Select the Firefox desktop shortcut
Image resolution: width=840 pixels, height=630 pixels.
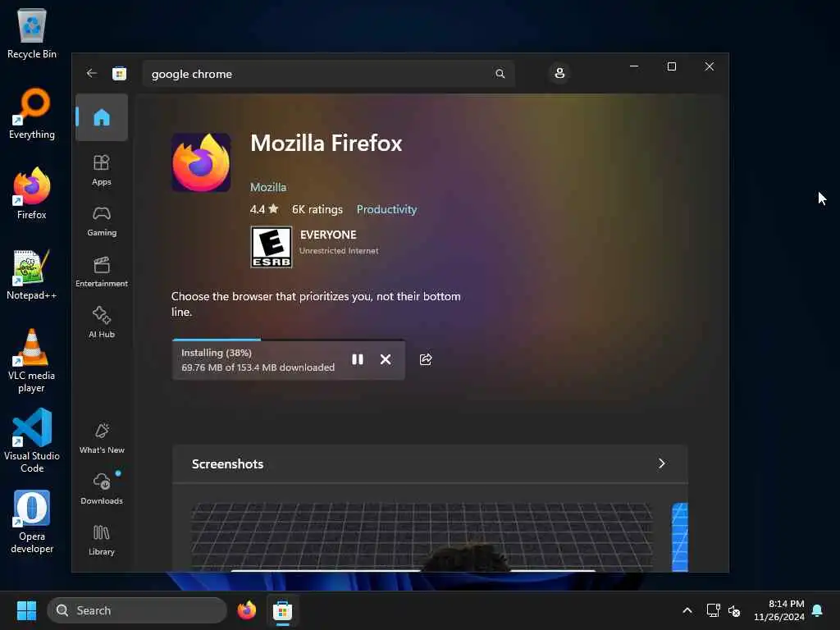click(x=32, y=194)
